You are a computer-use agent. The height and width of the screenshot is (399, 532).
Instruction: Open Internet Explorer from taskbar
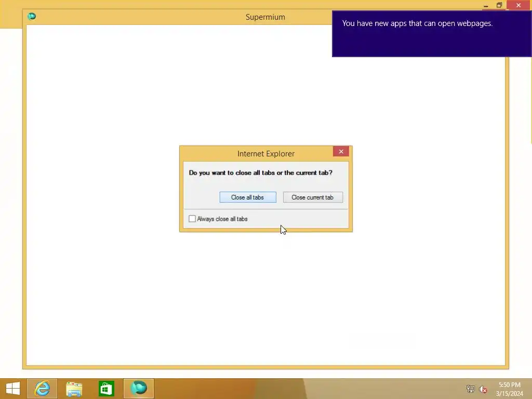point(42,389)
